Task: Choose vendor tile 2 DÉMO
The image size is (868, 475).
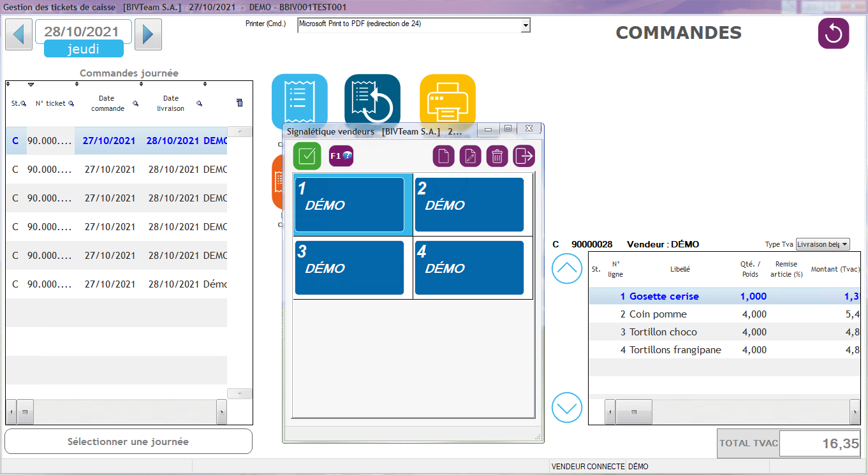Action: click(x=469, y=205)
